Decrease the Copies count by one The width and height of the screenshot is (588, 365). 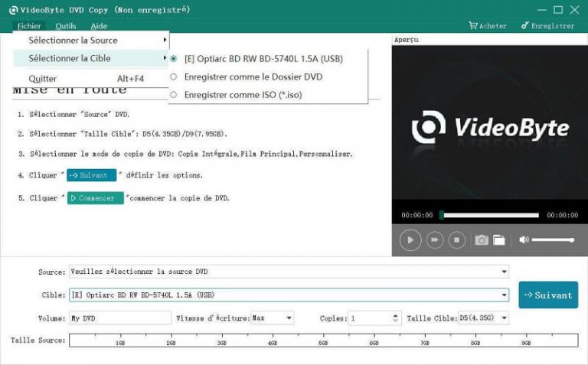(x=395, y=321)
